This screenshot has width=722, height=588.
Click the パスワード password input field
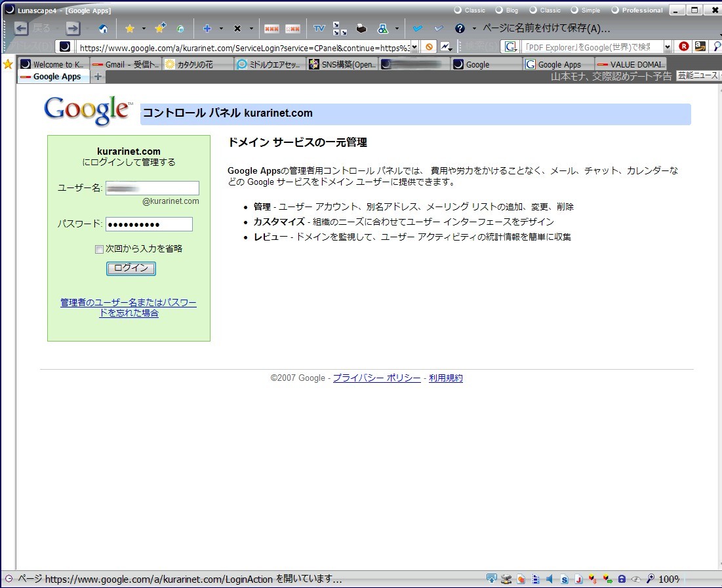(x=150, y=224)
